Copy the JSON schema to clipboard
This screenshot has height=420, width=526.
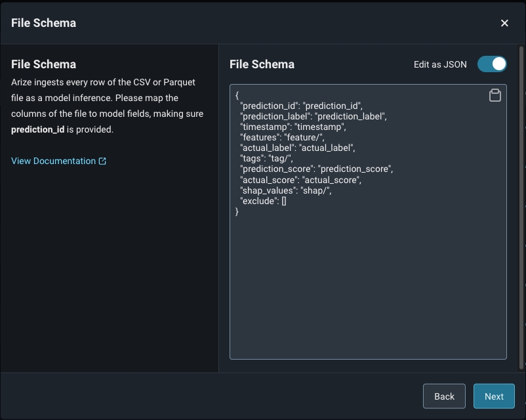pos(495,96)
